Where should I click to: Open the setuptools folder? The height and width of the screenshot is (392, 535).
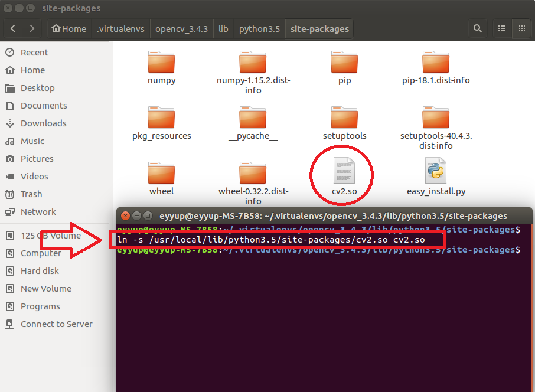344,118
